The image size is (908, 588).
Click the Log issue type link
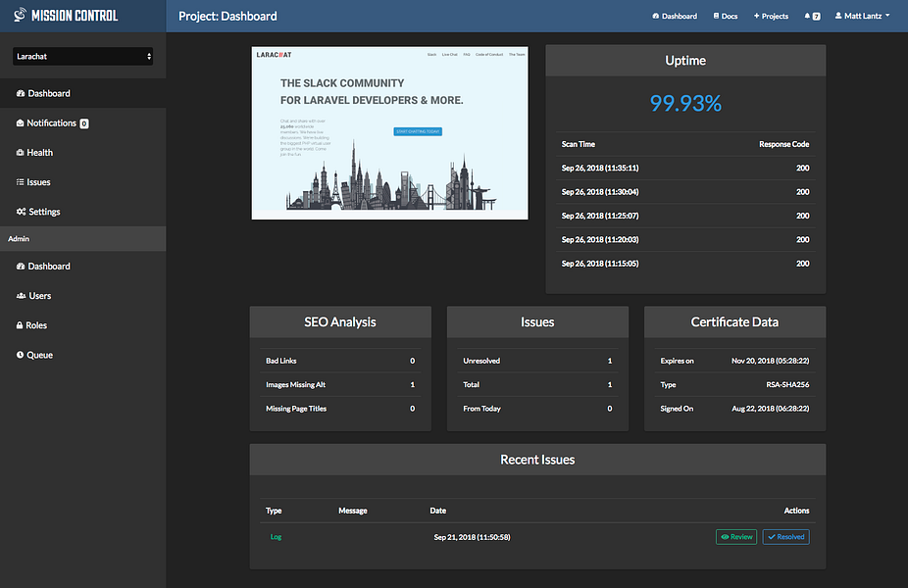click(276, 536)
